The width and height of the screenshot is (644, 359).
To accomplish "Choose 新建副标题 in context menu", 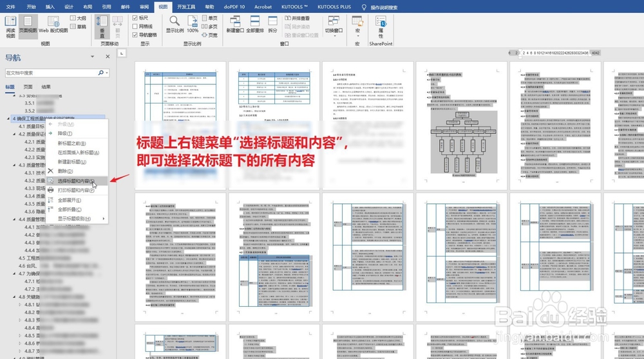I will point(77,161).
